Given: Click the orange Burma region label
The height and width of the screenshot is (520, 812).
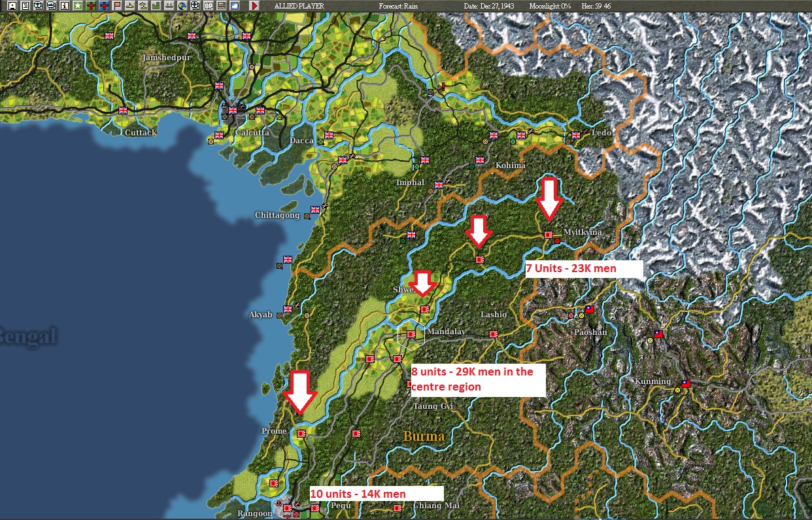Looking at the screenshot, I should point(424,436).
